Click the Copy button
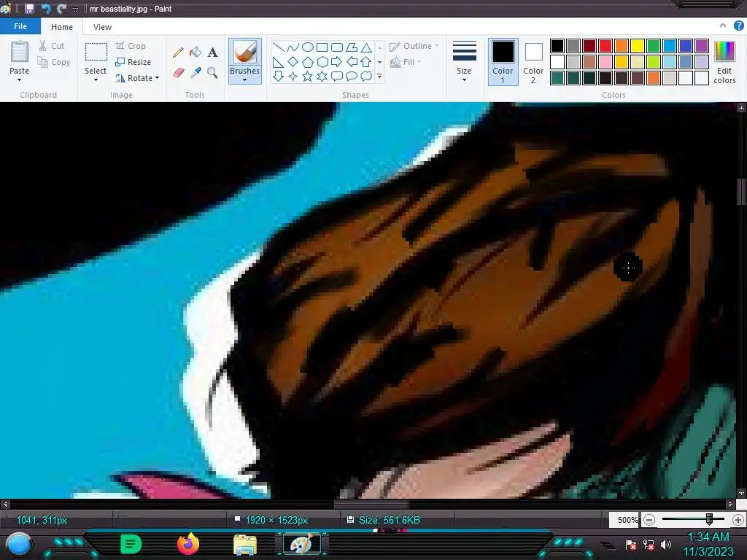This screenshot has width=747, height=560. coord(54,62)
